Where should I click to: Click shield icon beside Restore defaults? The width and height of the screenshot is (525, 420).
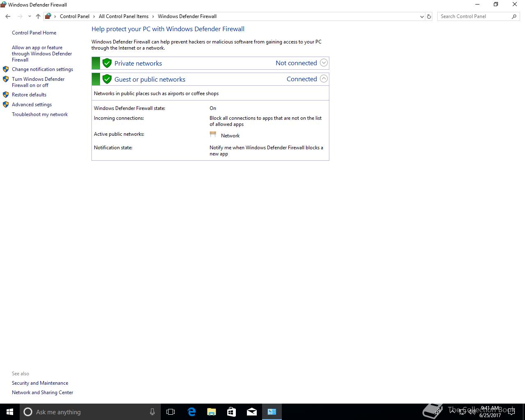6,95
